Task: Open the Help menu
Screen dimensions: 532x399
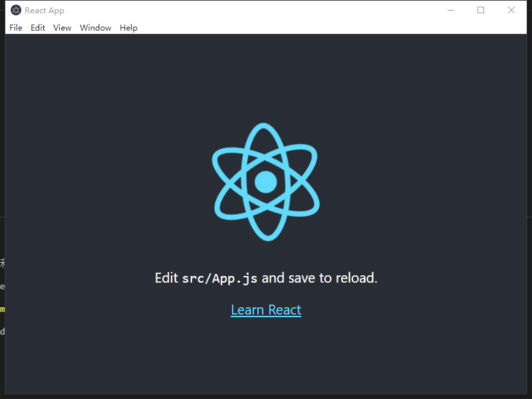Action: pos(128,28)
